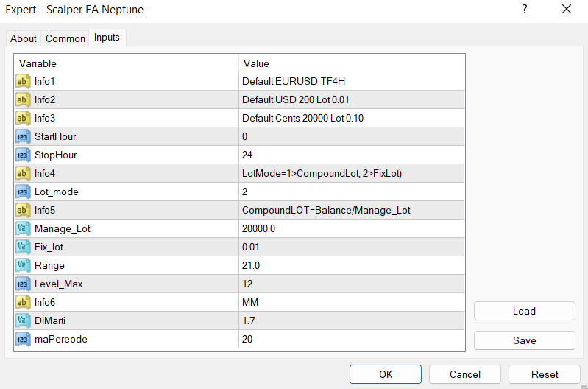Click the Variable column header
Image resolution: width=588 pixels, height=389 pixels.
tap(127, 63)
